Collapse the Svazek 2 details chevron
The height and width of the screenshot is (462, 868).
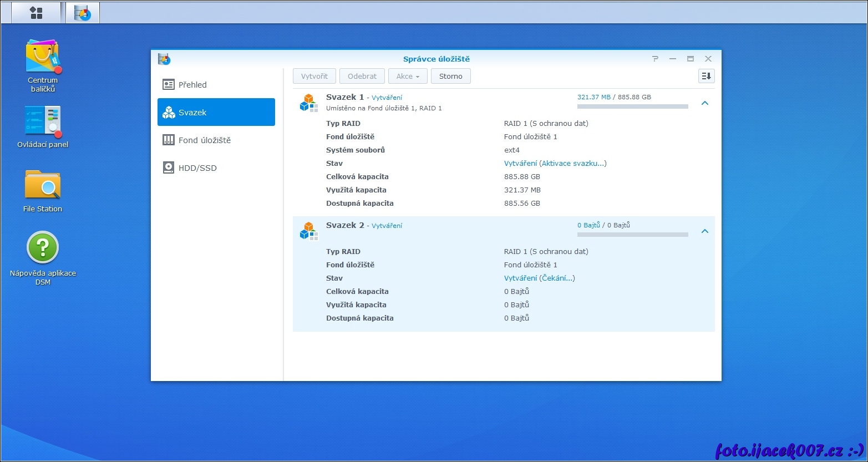[704, 231]
